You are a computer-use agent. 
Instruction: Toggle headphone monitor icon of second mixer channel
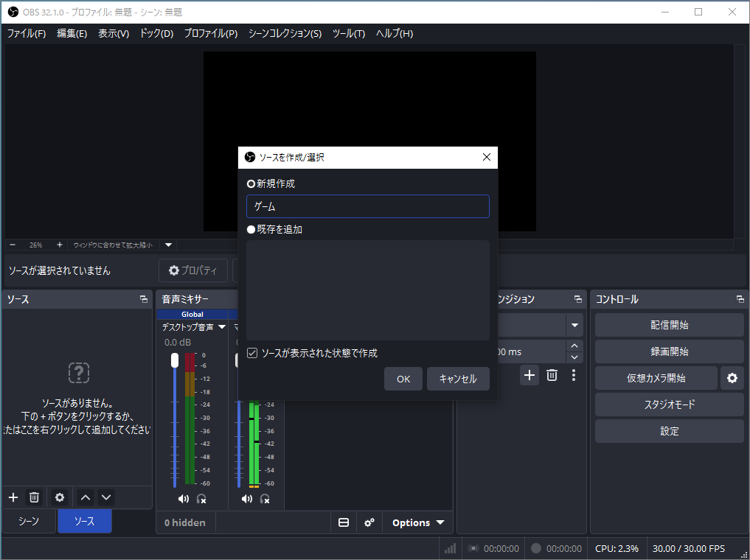click(265, 499)
